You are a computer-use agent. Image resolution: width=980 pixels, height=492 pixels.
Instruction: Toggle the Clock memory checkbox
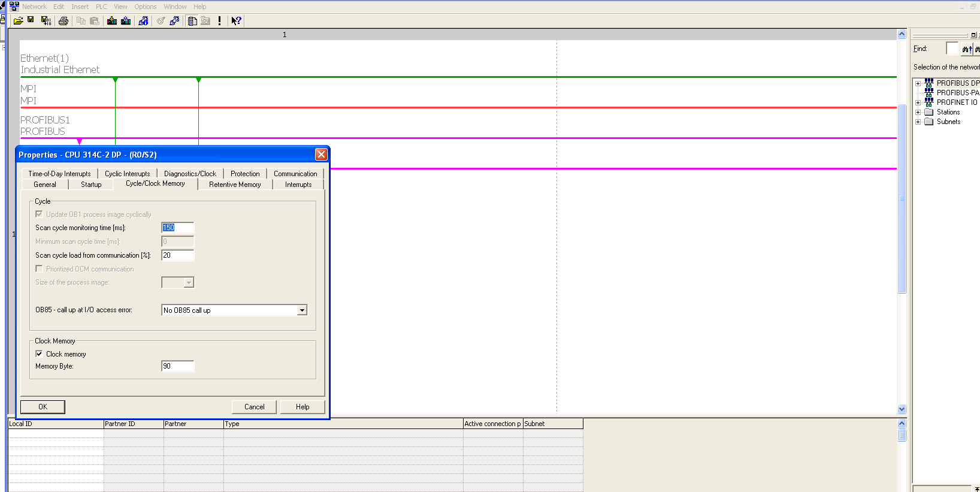coord(39,354)
